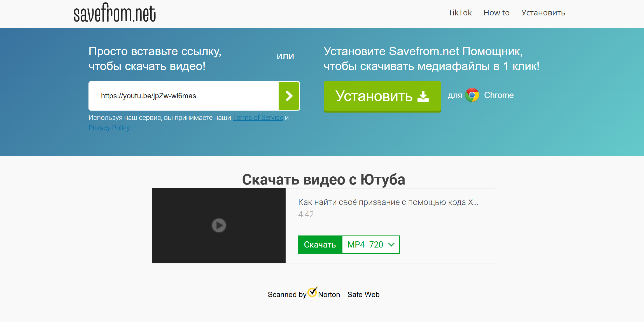The height and width of the screenshot is (322, 644).
Task: Click the chevron beside MP4 720
Action: 391,245
